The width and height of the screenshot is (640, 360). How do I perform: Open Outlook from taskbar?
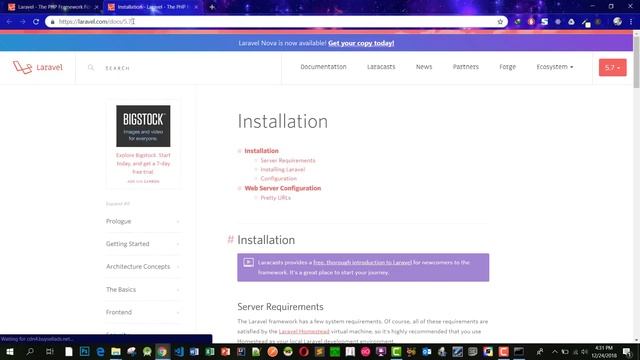click(427, 351)
